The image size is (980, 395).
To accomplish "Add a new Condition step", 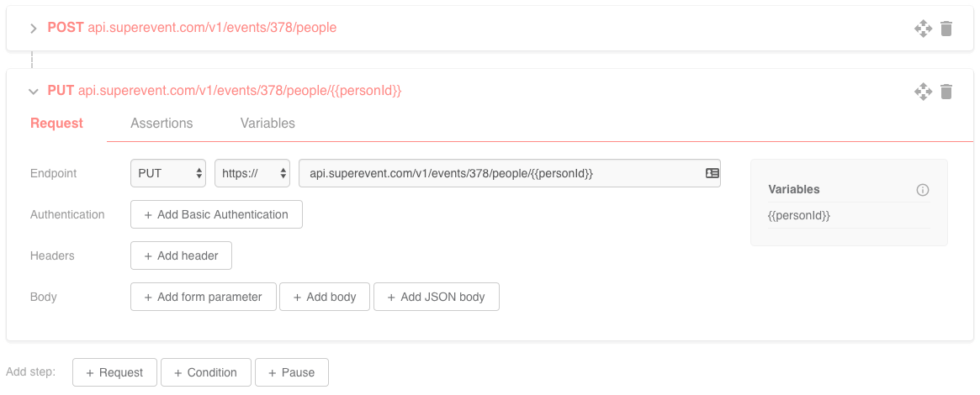I will click(x=205, y=372).
